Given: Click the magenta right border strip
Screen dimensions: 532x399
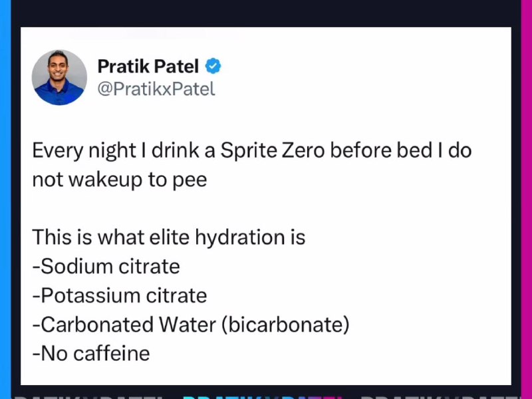Looking at the screenshot, I should pos(526,199).
